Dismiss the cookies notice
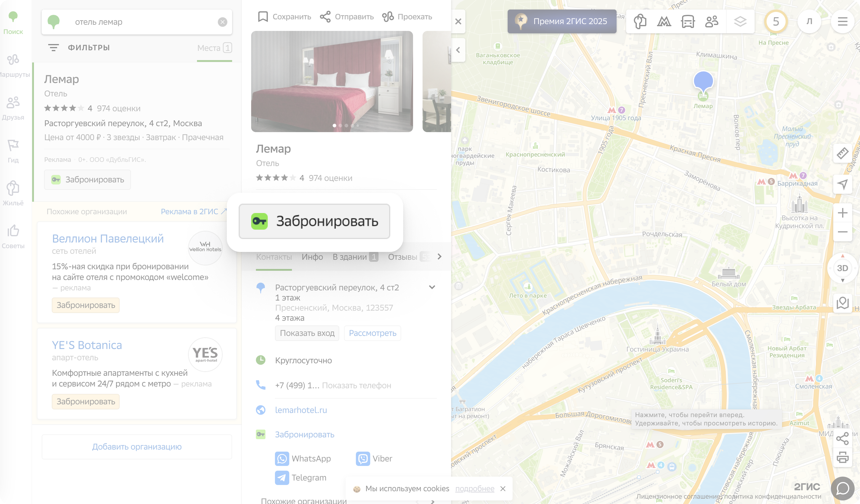Screen dimensions: 860x504 503,489
